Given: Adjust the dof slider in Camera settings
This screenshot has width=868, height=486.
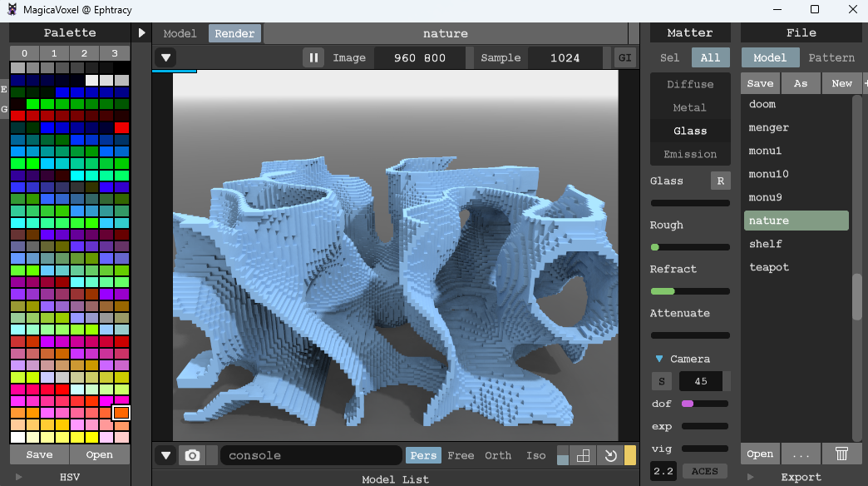Looking at the screenshot, I should pyautogui.click(x=704, y=404).
